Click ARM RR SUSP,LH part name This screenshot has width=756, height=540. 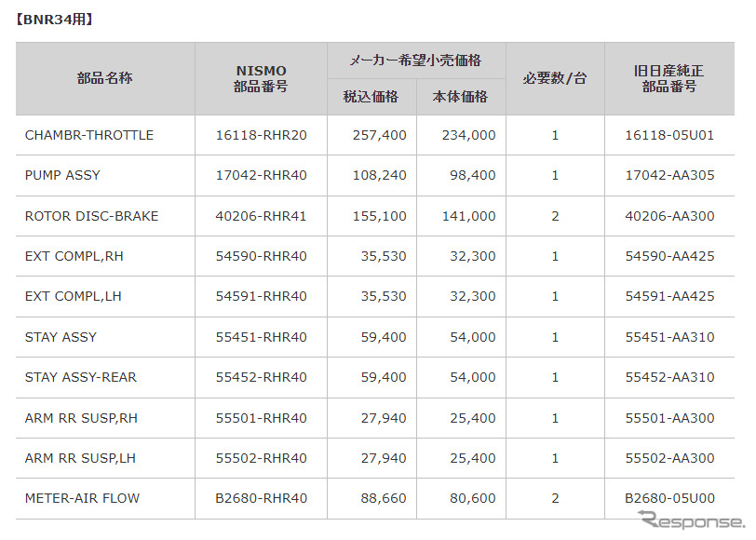[x=81, y=458]
